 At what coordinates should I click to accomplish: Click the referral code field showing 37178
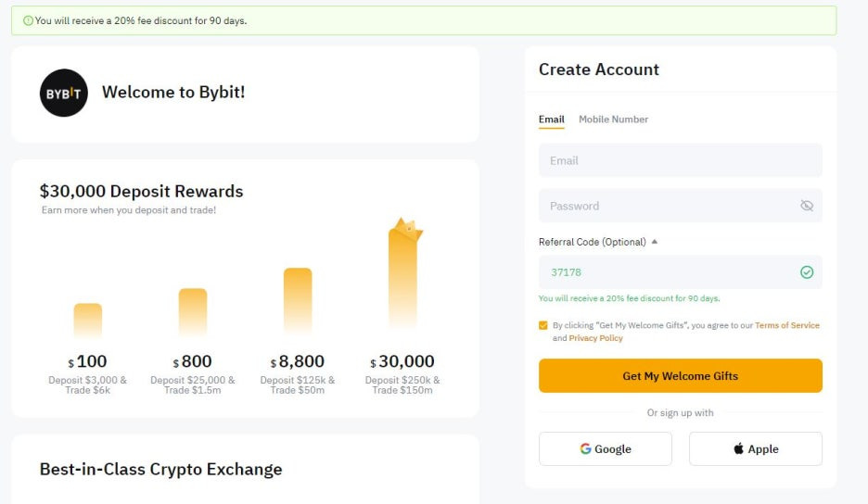681,272
